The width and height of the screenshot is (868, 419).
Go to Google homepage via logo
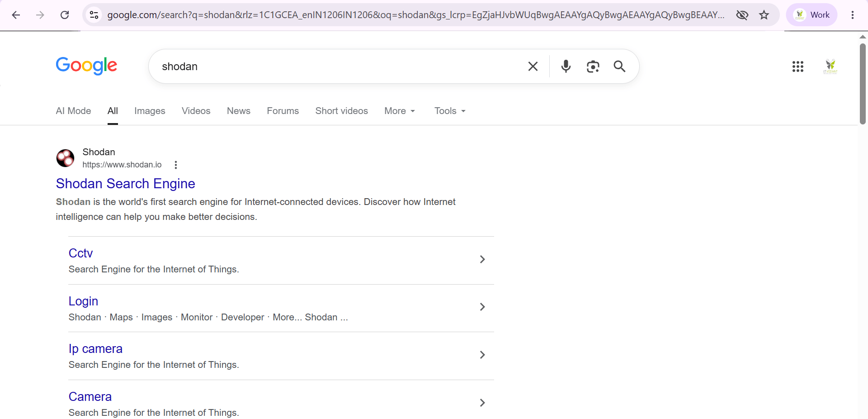tap(86, 66)
